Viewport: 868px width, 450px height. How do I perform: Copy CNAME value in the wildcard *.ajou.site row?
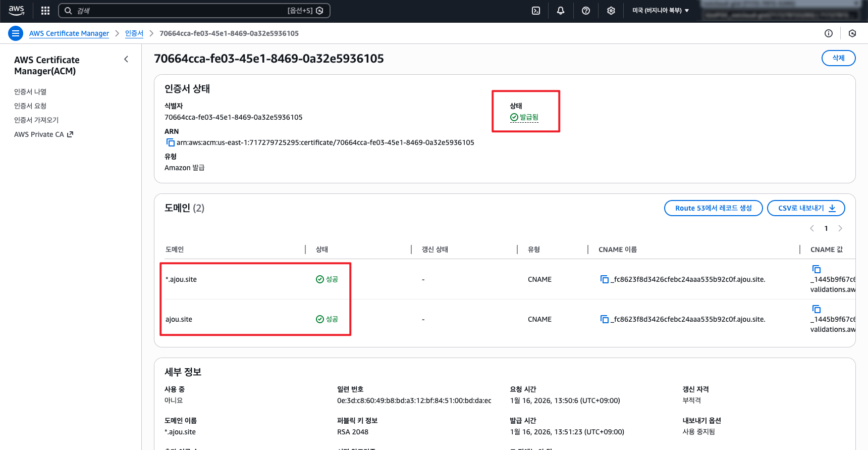816,269
